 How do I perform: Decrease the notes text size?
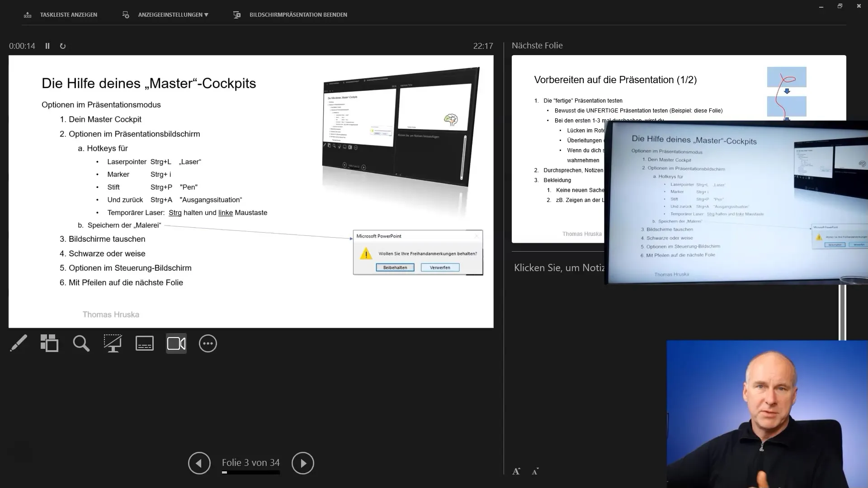click(535, 471)
